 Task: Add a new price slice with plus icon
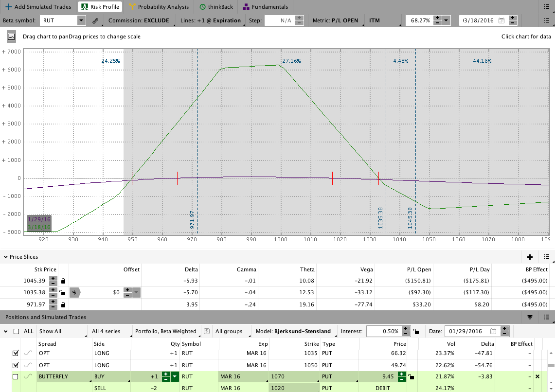(x=530, y=257)
